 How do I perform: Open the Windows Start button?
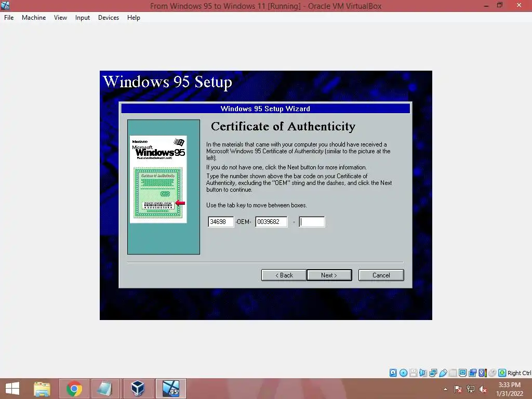tap(12, 389)
